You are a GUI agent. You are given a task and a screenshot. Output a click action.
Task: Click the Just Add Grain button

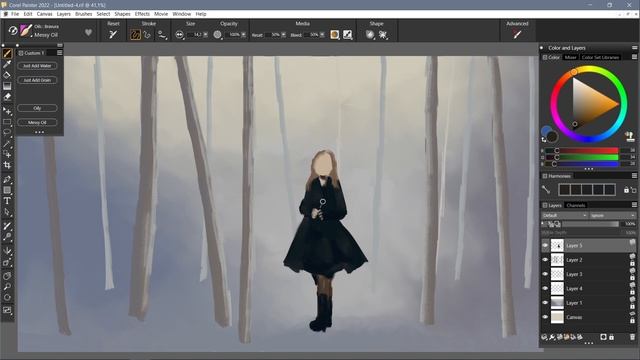coord(37,80)
